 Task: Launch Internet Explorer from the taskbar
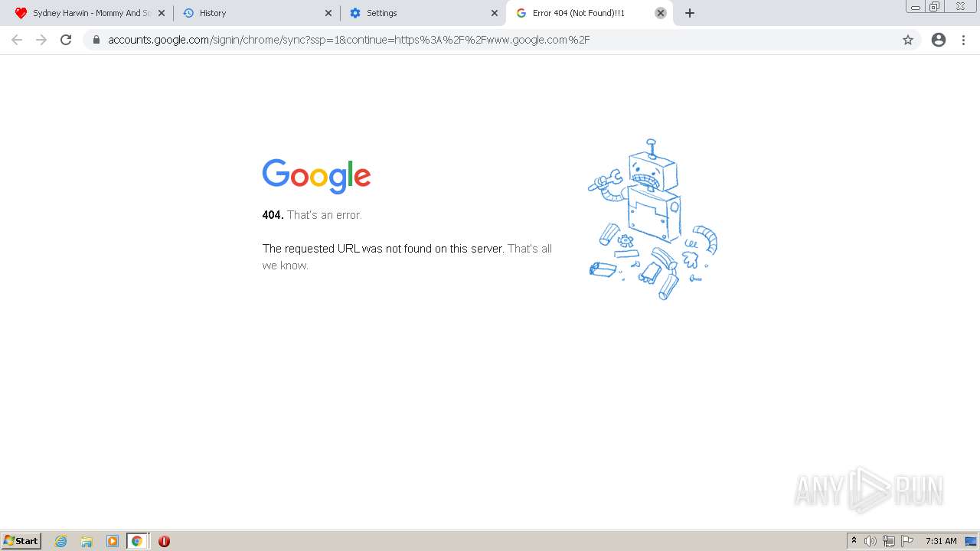point(61,541)
